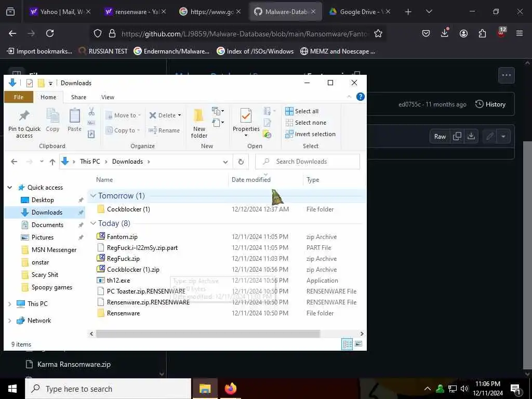This screenshot has width=532, height=399.
Task: Open RUSSIAN TEST bookmark
Action: (x=103, y=51)
